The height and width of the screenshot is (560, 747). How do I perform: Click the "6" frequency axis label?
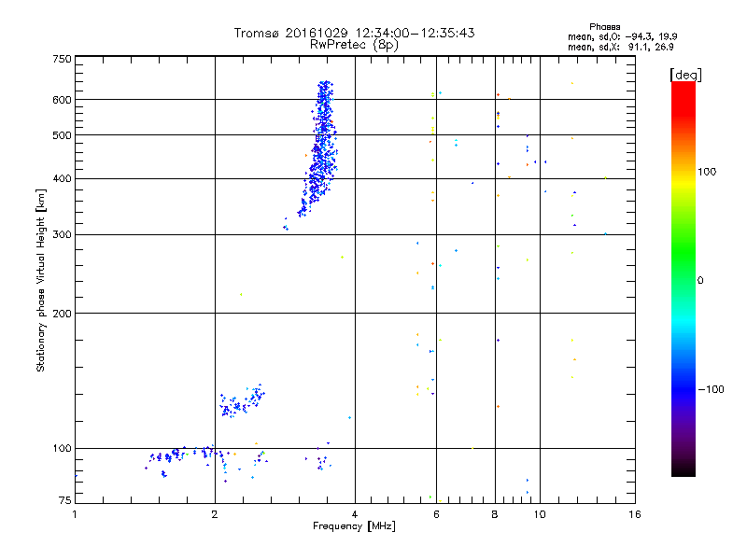pos(436,514)
